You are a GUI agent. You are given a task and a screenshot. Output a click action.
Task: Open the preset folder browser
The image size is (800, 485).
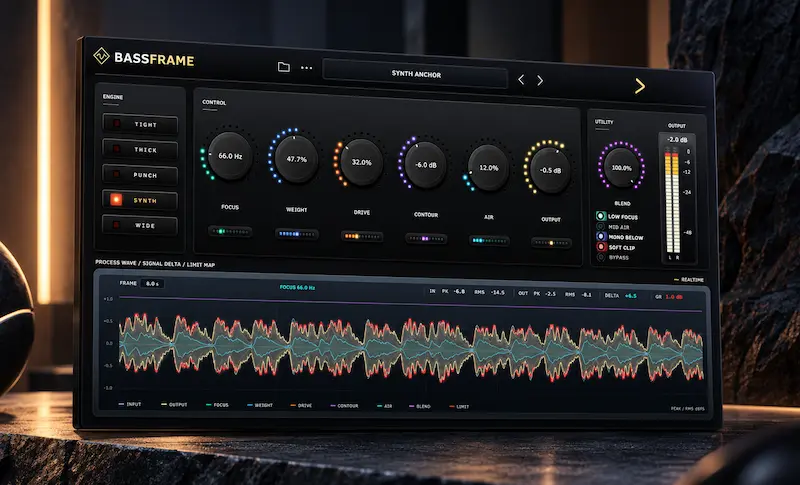click(x=284, y=67)
